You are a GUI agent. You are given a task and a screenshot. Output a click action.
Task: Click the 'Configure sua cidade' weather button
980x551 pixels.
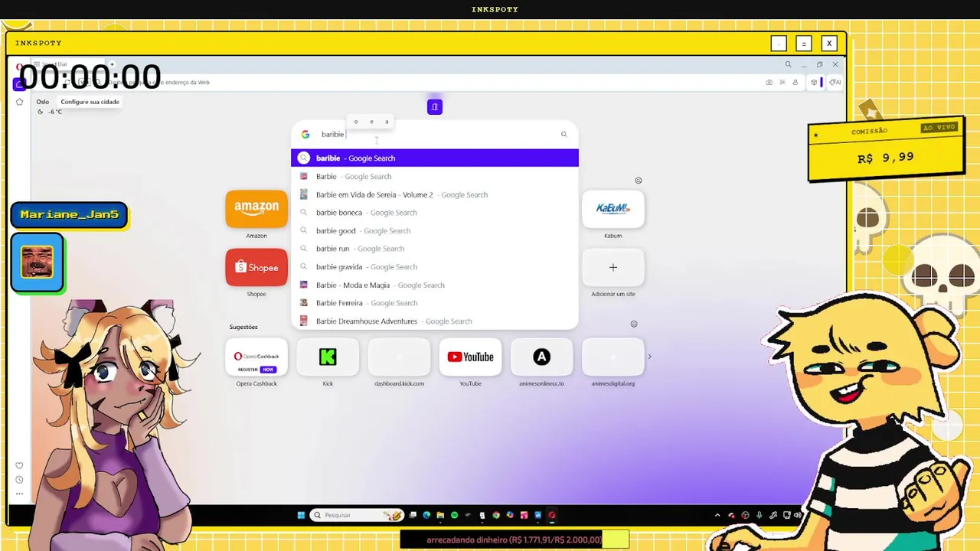tap(90, 102)
